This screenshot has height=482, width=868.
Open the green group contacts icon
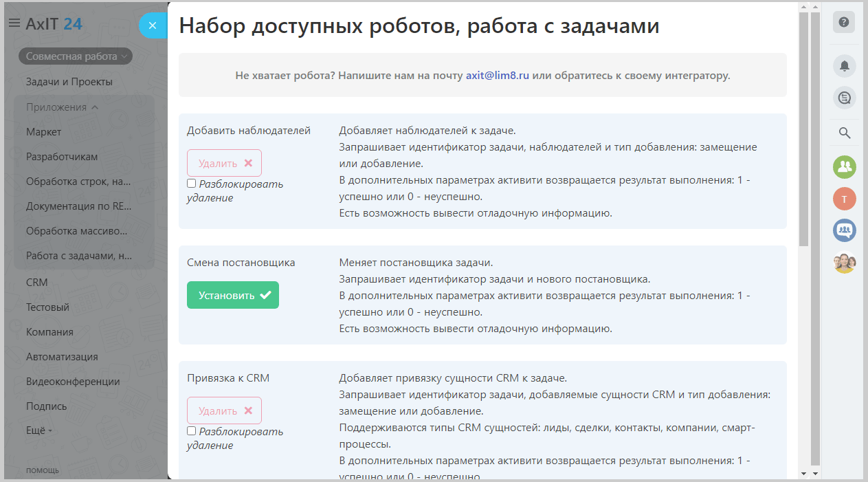(x=844, y=166)
